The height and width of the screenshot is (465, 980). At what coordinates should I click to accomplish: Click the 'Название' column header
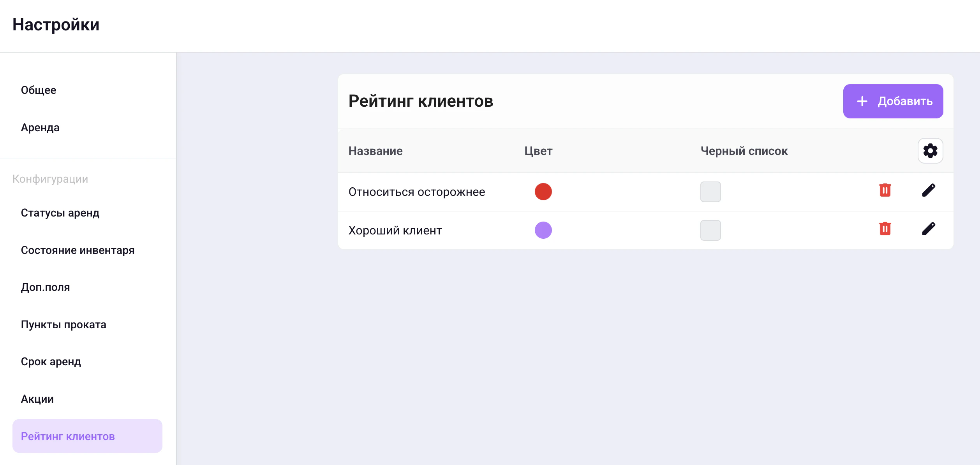(375, 151)
